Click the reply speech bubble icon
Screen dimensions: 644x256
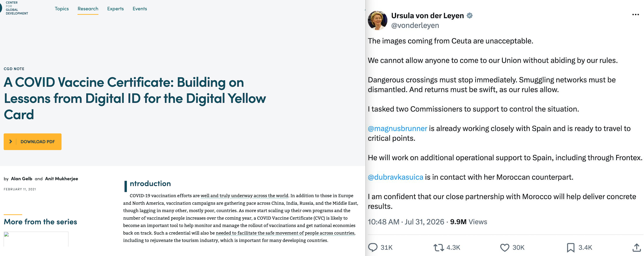[x=373, y=247]
